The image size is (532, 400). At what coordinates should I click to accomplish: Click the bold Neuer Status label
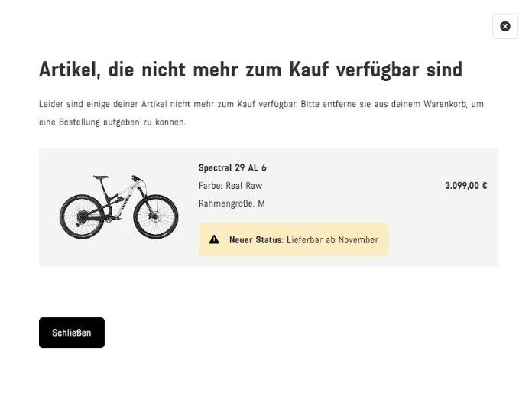click(256, 239)
